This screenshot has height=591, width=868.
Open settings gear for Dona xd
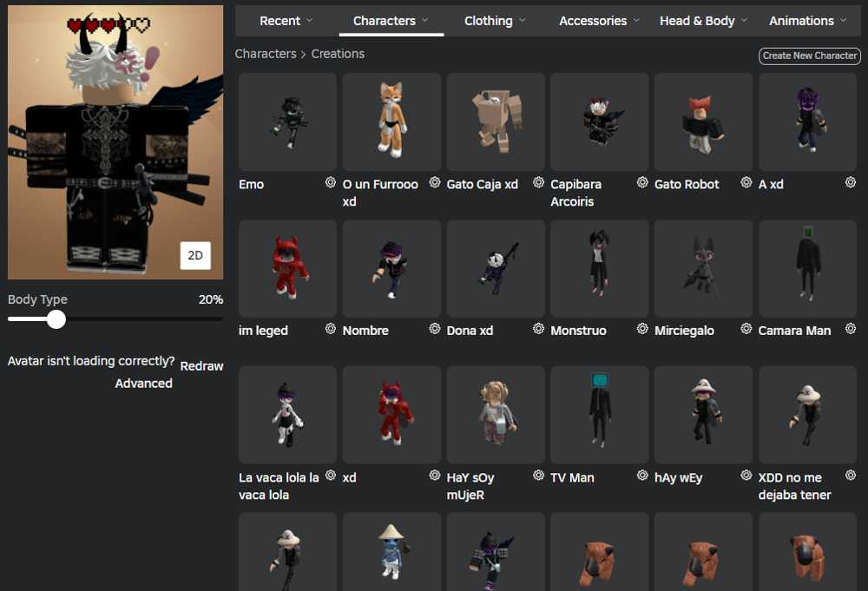(x=538, y=329)
